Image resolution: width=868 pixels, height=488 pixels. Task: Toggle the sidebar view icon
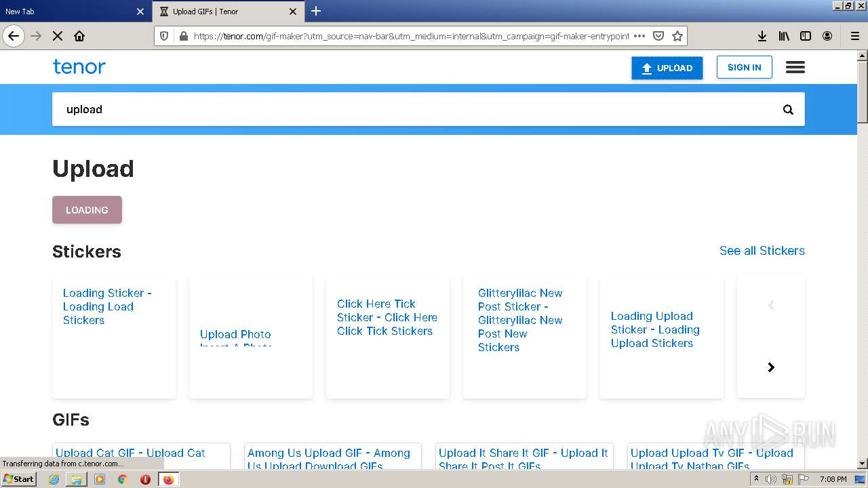pyautogui.click(x=806, y=36)
